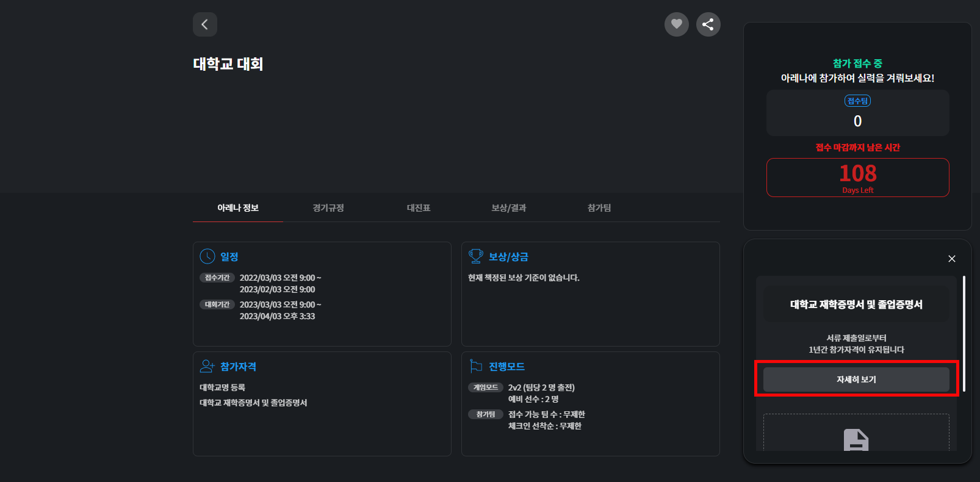The height and width of the screenshot is (482, 980).
Task: Click the popup panel scrollbar
Action: [x=964, y=334]
